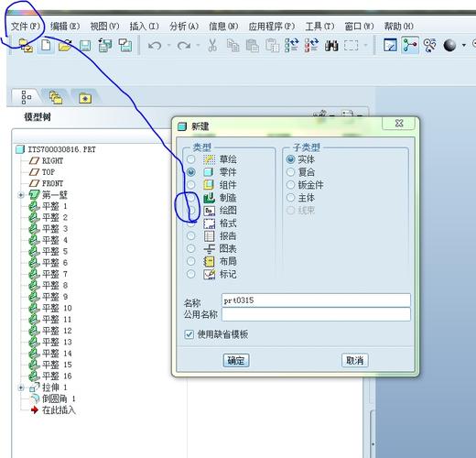The width and height of the screenshot is (476, 458).
Task: Click the orient mode icon
Action: [430, 46]
